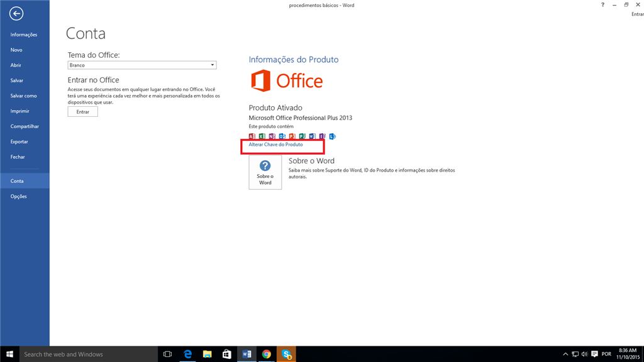Click the 'Produto Ativado' text
644x362 pixels.
[275, 107]
